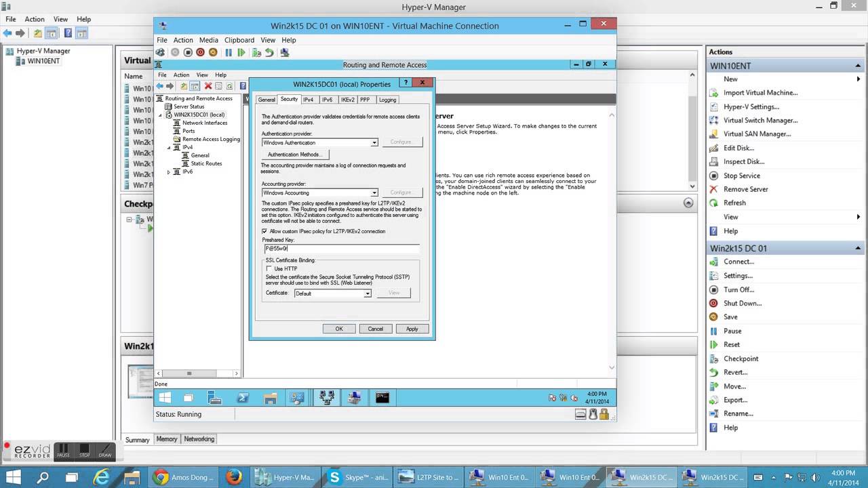
Task: Click the Up one level icon in RRAS toolbar
Action: click(184, 86)
